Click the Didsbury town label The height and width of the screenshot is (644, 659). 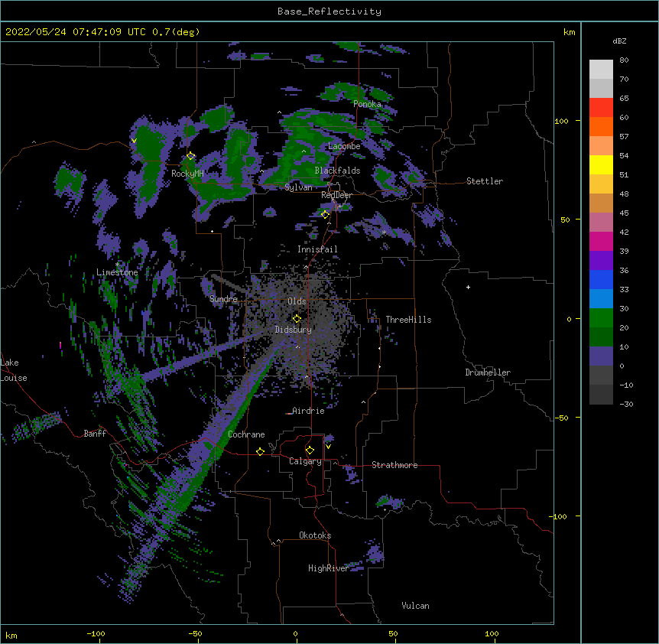(x=294, y=330)
